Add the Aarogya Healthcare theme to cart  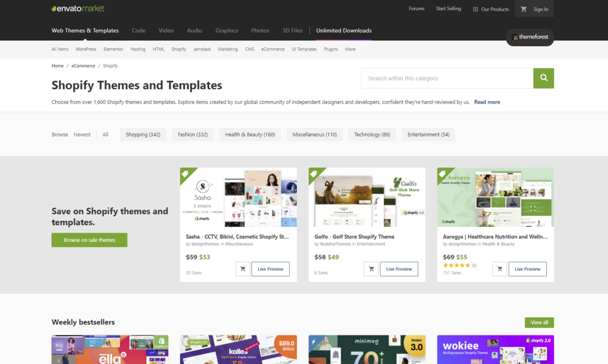(499, 268)
